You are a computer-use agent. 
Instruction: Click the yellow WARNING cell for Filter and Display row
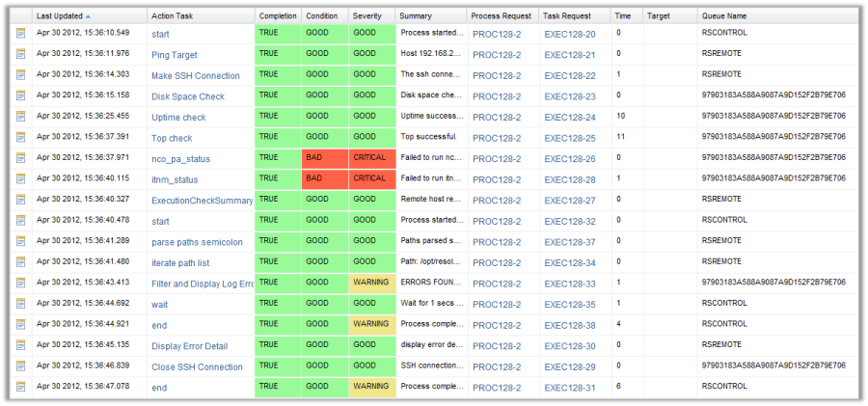point(371,283)
